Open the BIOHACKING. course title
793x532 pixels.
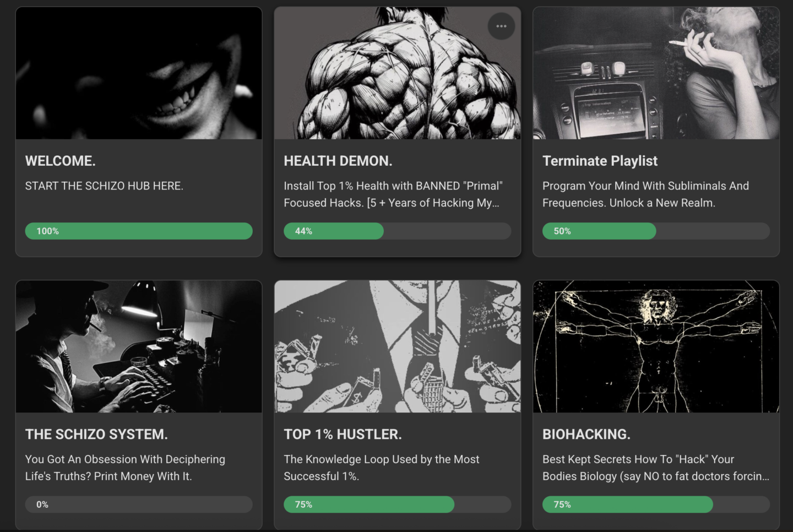pos(586,434)
